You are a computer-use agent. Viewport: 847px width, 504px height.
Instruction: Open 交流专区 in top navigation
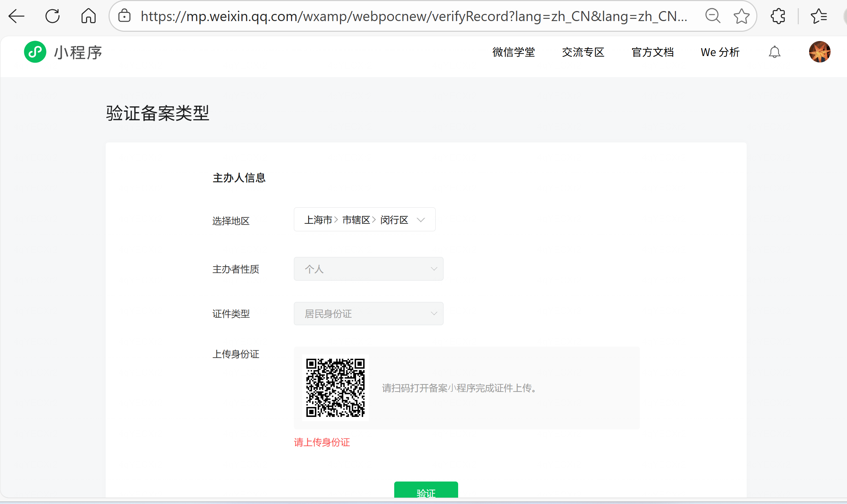click(583, 52)
